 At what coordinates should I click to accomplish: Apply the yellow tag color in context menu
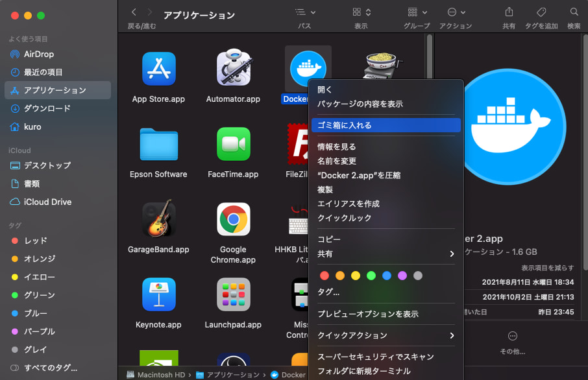pos(356,276)
